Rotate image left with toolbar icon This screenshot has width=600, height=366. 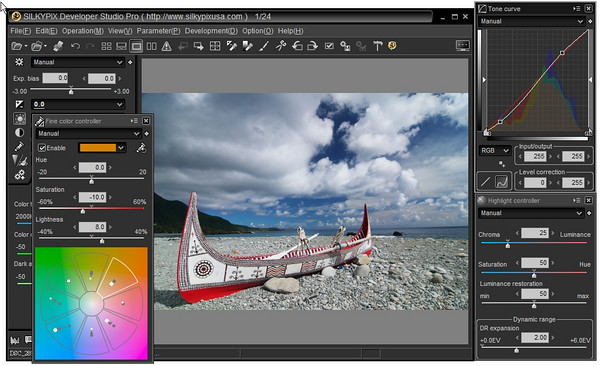tap(297, 46)
